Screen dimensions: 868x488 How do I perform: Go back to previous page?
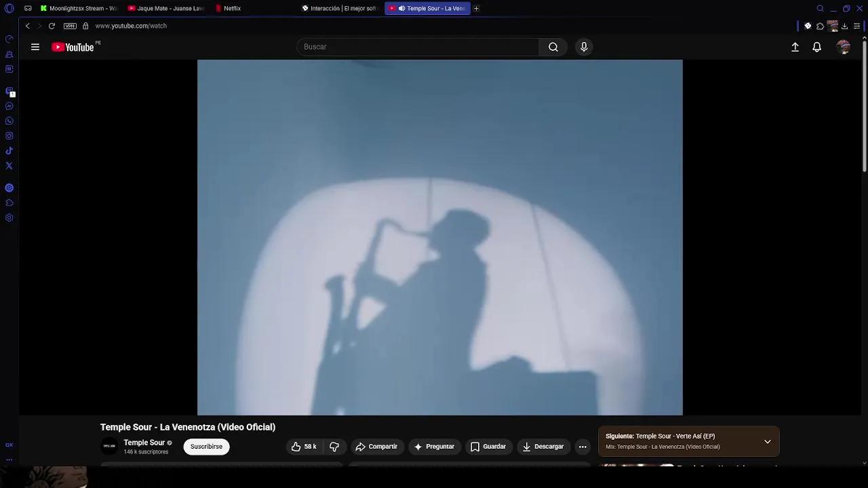click(27, 26)
